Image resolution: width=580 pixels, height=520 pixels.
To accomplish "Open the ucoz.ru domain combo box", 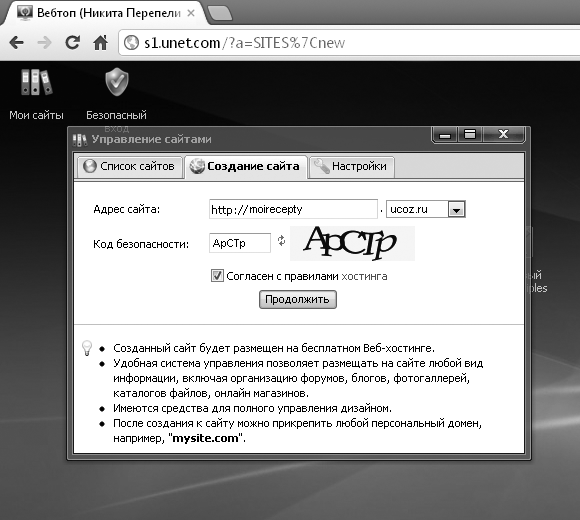I will [x=425, y=209].
